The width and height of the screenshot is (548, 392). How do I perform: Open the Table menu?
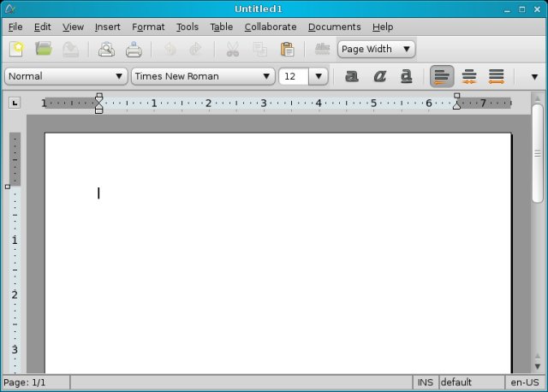coord(221,27)
